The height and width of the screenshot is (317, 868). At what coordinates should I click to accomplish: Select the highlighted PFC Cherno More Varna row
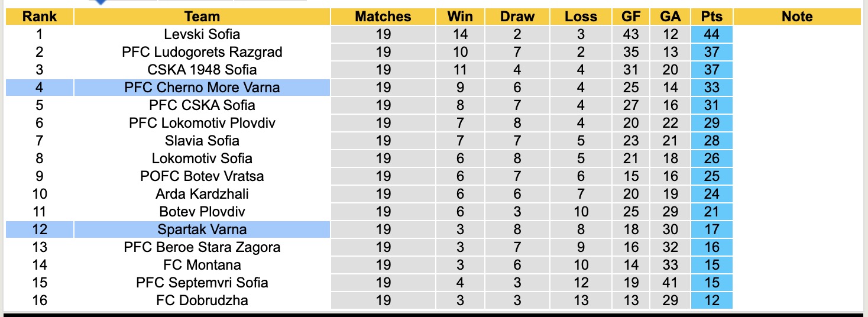(202, 88)
